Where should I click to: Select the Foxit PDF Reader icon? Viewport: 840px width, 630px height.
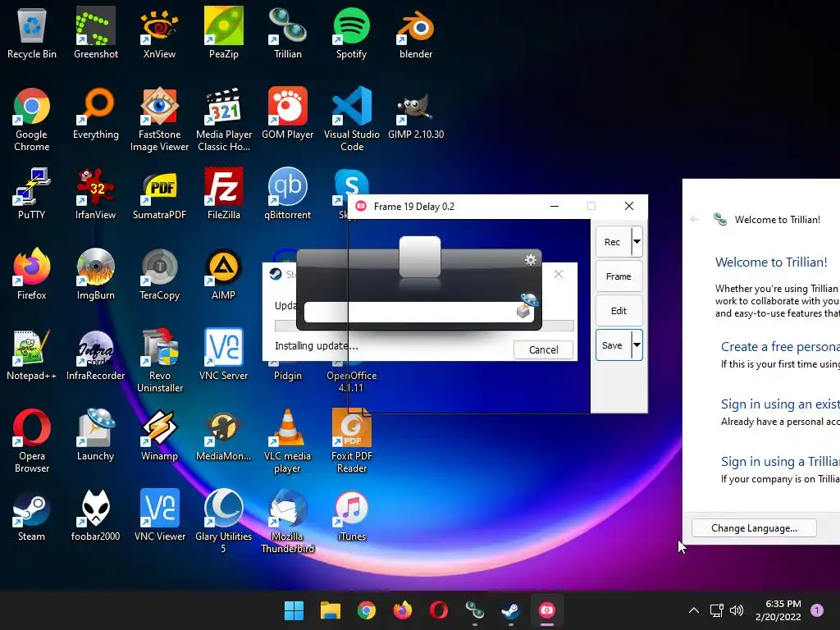pos(351,441)
